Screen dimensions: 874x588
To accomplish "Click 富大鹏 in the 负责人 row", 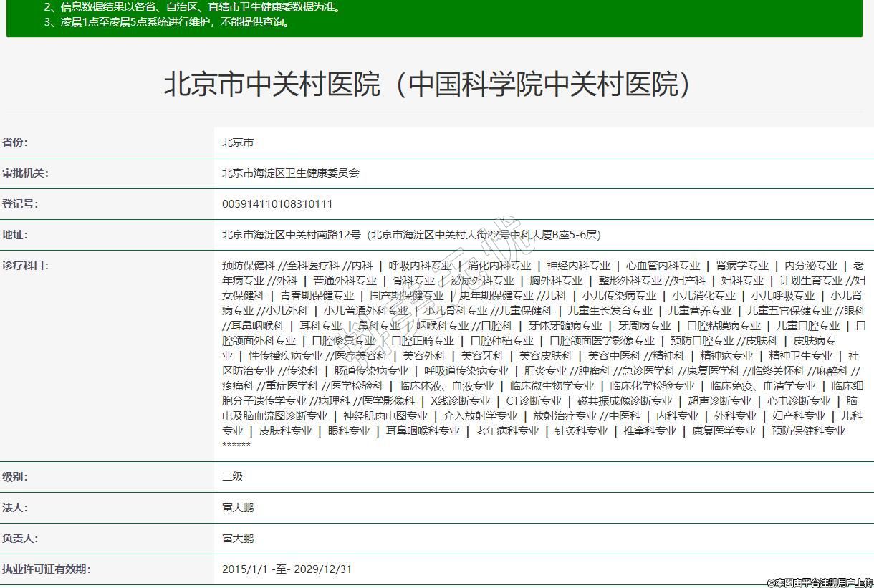I will click(238, 539).
